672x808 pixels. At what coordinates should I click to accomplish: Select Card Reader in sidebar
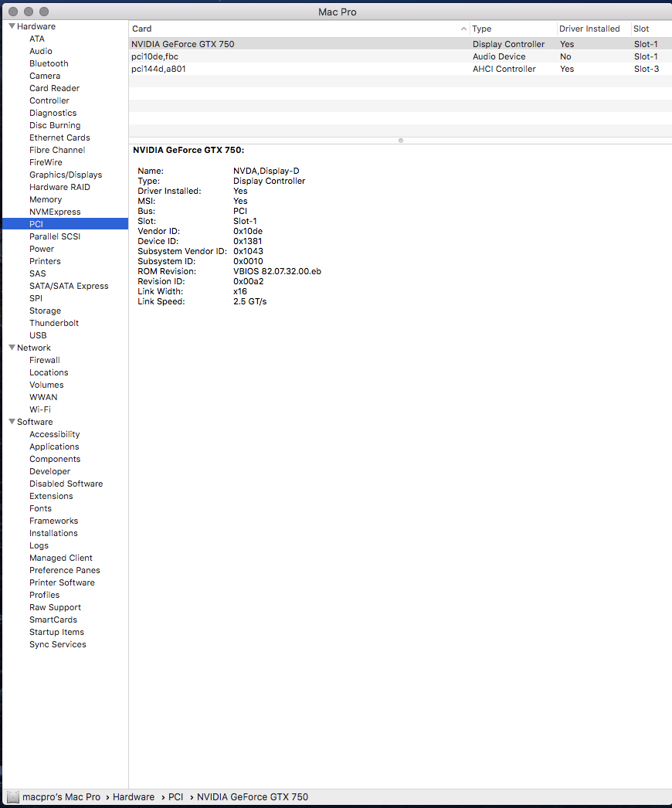(55, 88)
